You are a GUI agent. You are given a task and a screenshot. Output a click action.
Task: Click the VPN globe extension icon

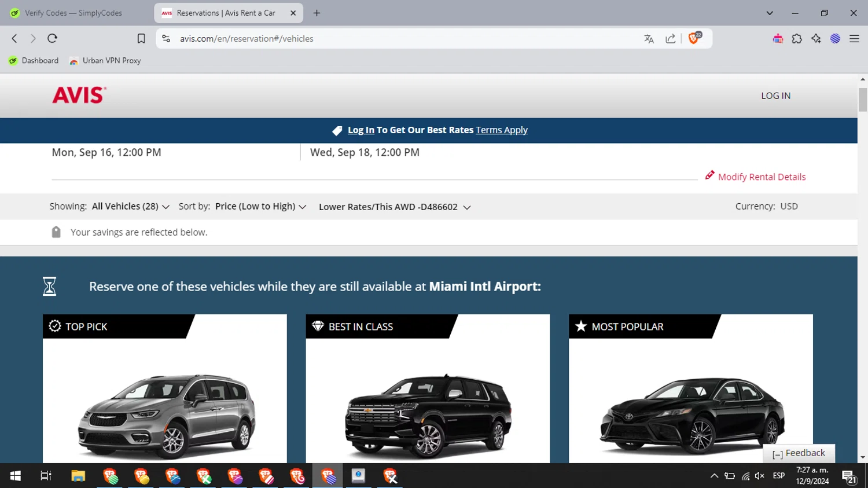pyautogui.click(x=835, y=39)
